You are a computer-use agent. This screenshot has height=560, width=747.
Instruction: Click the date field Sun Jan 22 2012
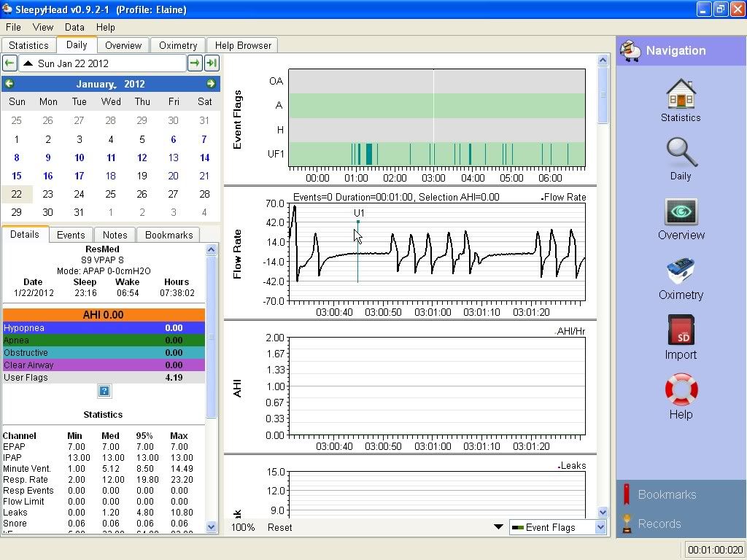[102, 63]
